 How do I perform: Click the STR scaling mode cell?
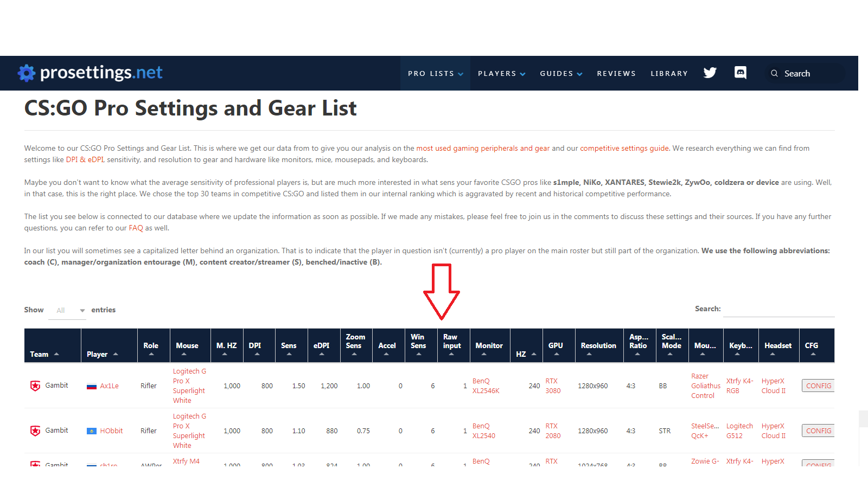(x=665, y=431)
